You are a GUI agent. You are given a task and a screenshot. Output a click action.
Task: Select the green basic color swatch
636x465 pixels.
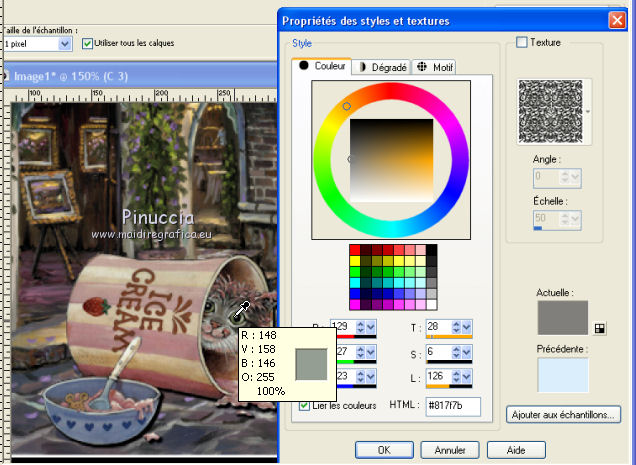point(355,271)
